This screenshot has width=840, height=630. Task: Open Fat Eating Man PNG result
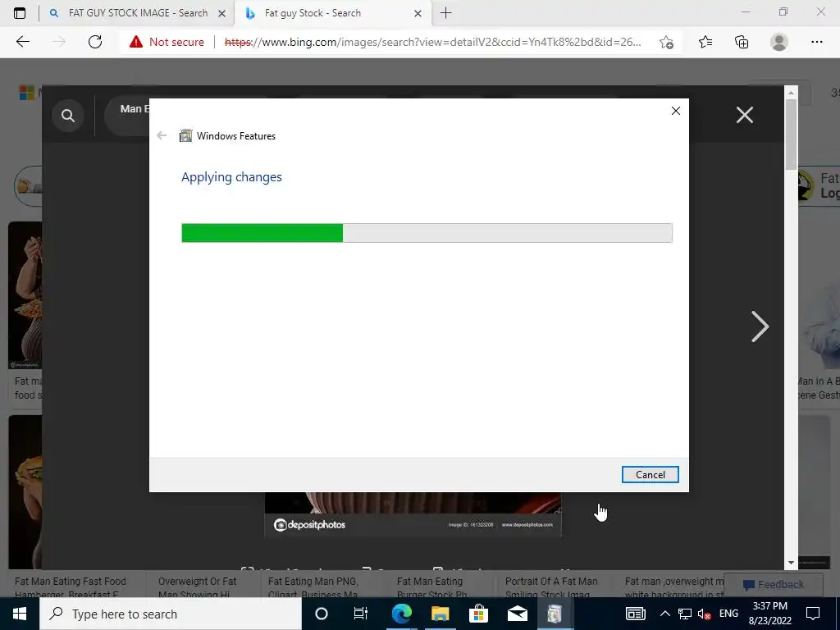click(x=313, y=587)
